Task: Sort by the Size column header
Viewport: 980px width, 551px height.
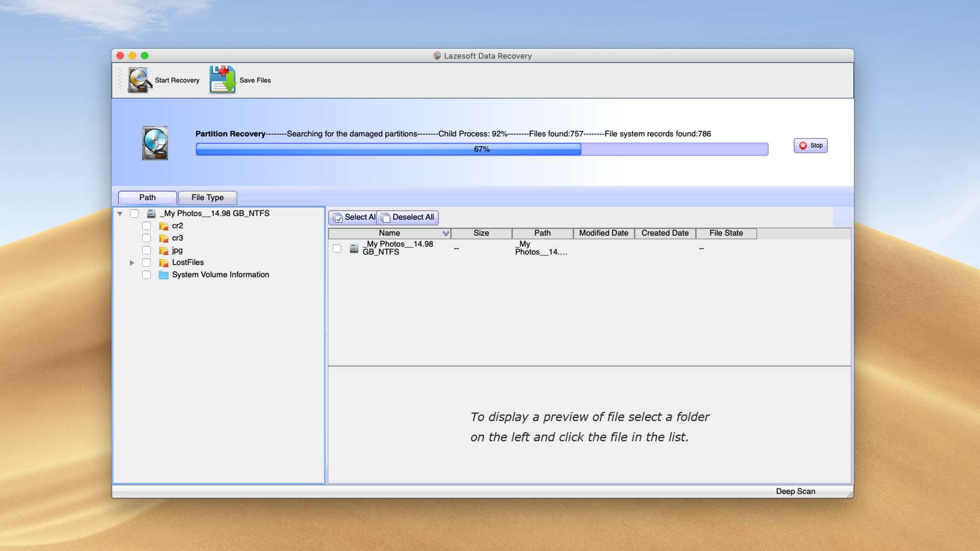Action: coord(481,233)
